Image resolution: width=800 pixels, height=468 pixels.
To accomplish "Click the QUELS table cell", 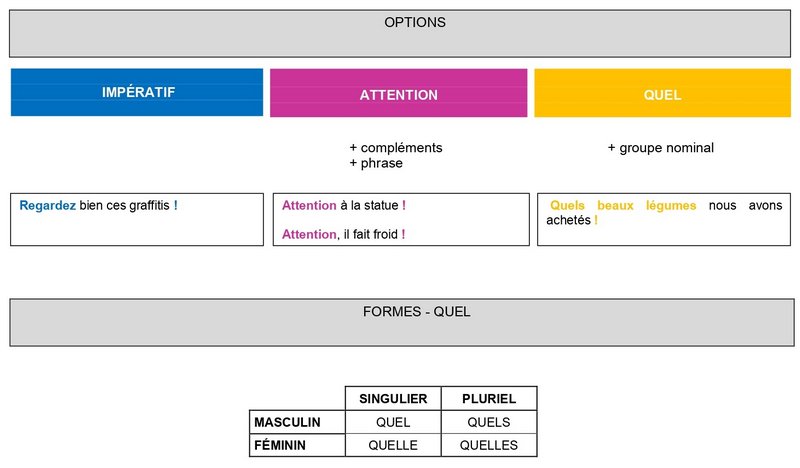I will point(488,422).
